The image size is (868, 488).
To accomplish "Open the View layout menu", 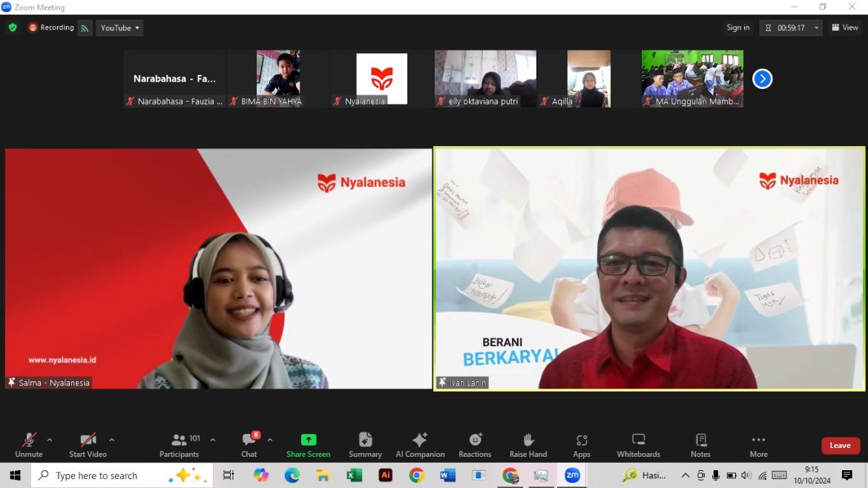I will click(x=845, y=27).
